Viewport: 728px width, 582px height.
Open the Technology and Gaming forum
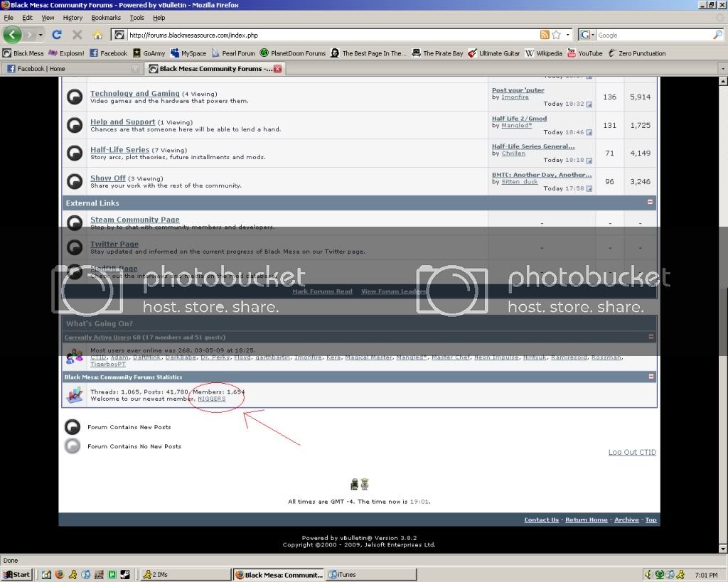pyautogui.click(x=134, y=93)
